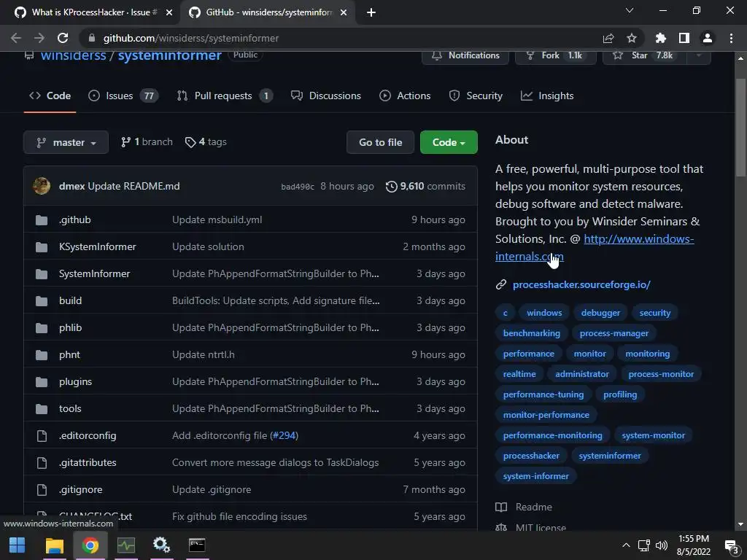Click the Go to file button

[380, 142]
